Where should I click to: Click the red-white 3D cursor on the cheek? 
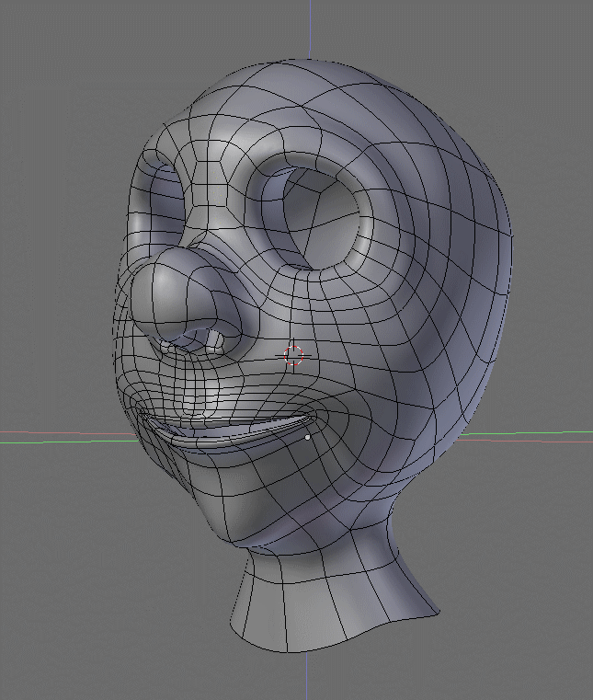coord(293,355)
